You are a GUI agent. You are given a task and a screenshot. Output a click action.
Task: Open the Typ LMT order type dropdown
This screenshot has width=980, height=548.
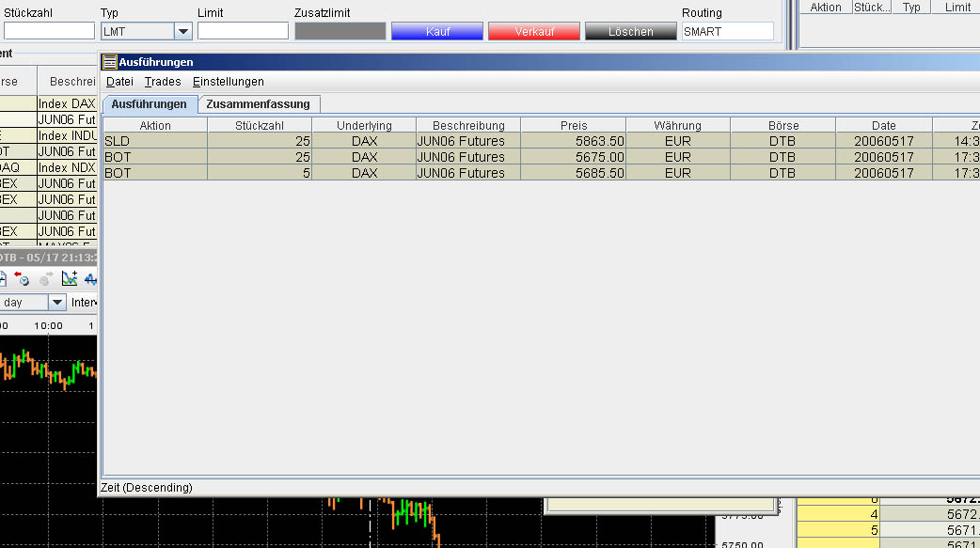click(x=183, y=31)
